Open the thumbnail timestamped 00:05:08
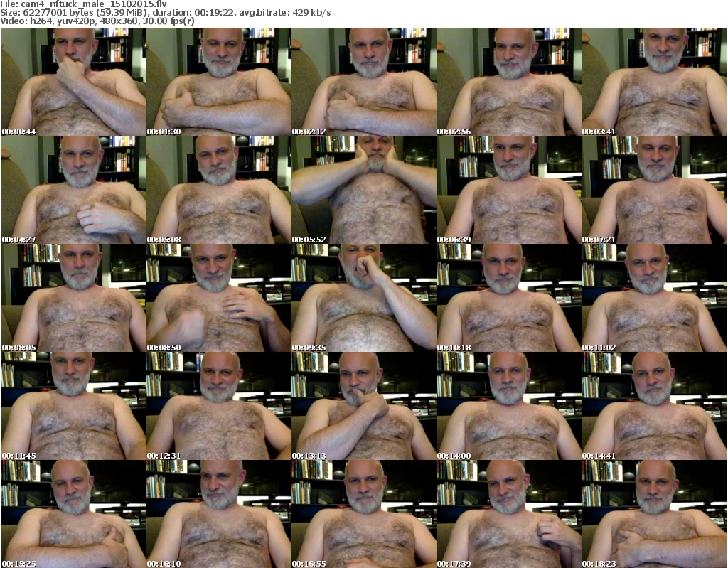728x568 pixels. click(219, 190)
